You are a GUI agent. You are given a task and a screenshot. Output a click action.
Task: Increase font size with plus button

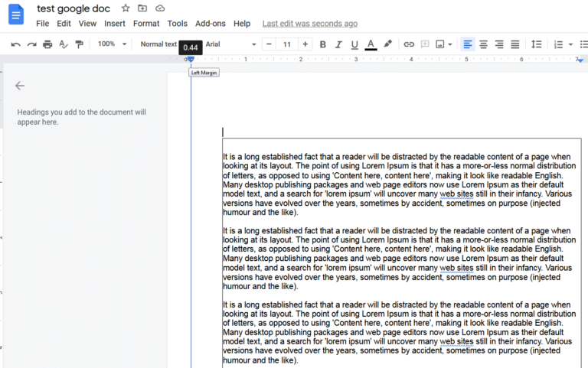click(x=305, y=44)
